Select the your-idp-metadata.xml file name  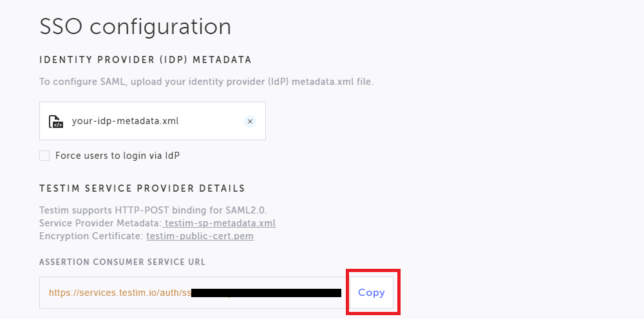(x=125, y=121)
